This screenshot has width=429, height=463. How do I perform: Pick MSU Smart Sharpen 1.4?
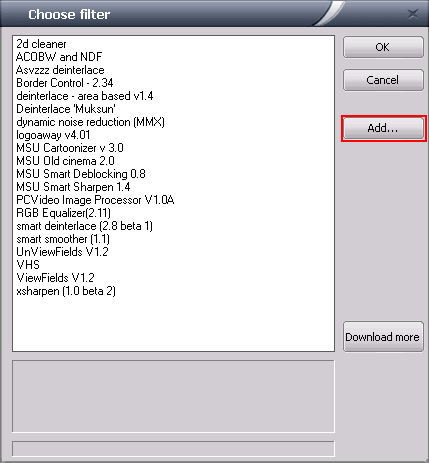(x=73, y=187)
